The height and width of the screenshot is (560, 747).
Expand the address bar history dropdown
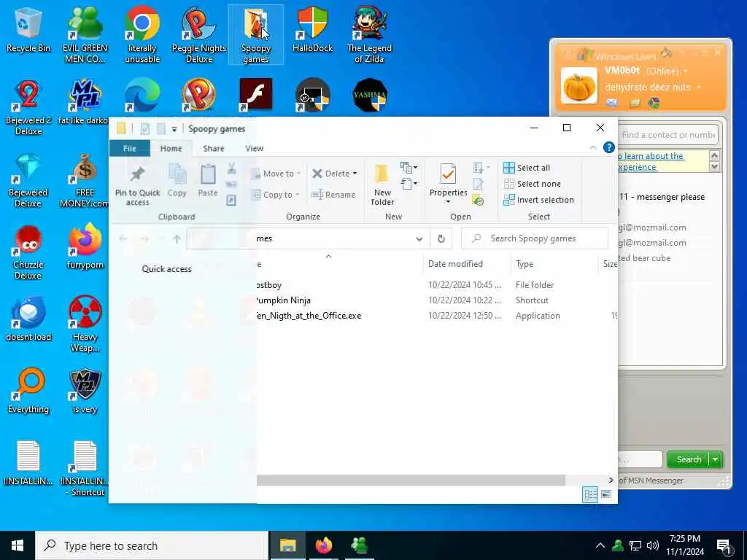tap(419, 239)
